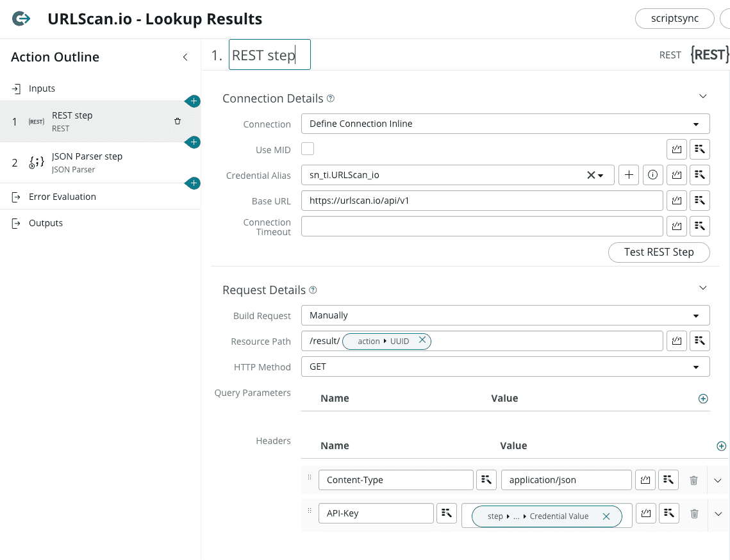This screenshot has width=730, height=560.
Task: Collapse the Request Details section
Action: pos(703,288)
